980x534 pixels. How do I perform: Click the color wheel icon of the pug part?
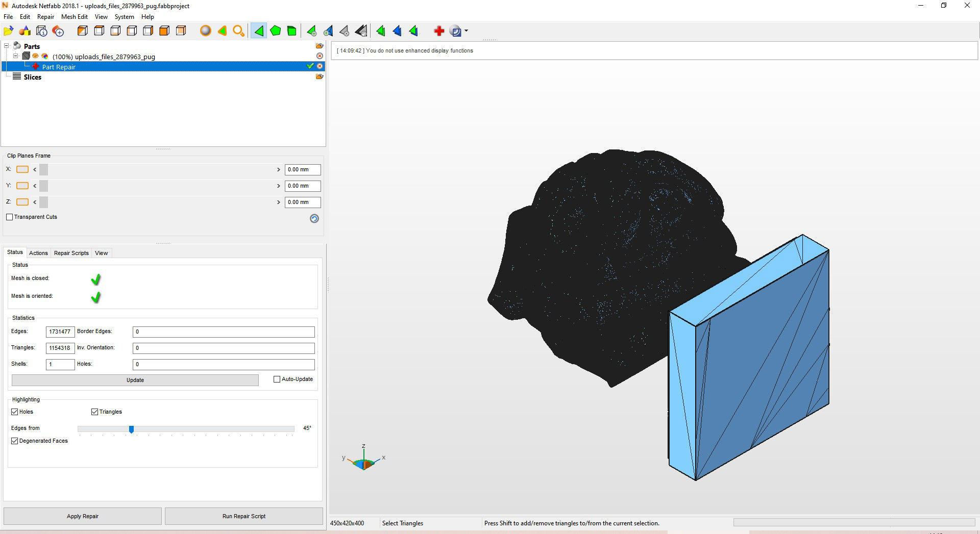tap(45, 56)
